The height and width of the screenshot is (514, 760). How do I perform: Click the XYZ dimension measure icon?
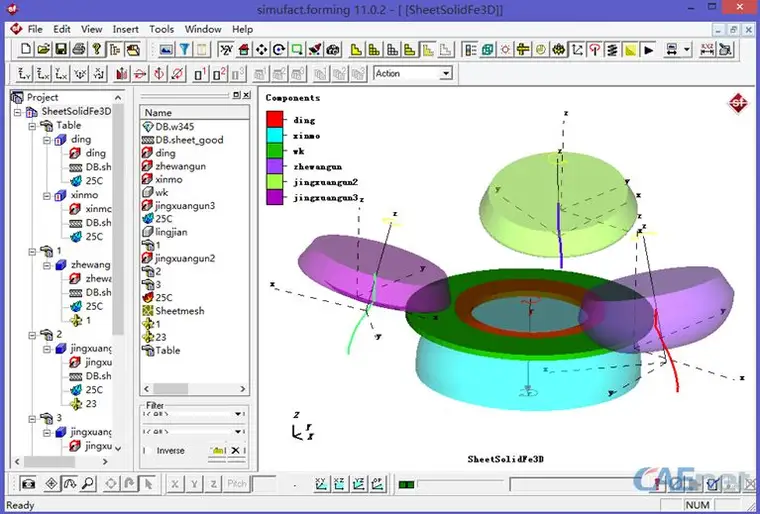coord(707,49)
